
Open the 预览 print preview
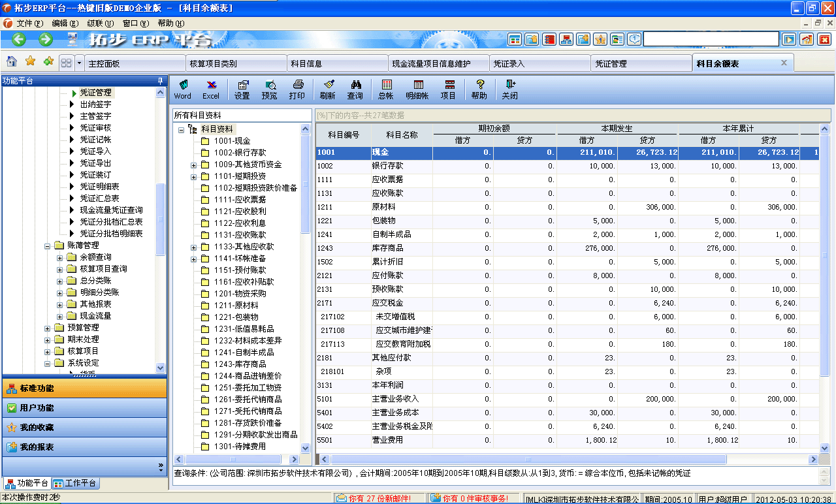(270, 88)
